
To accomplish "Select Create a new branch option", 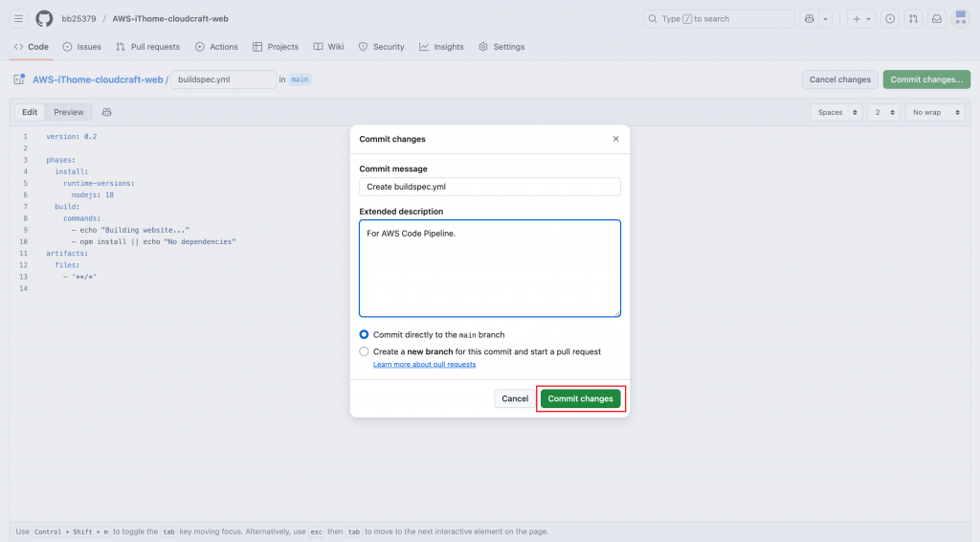I will click(x=364, y=351).
